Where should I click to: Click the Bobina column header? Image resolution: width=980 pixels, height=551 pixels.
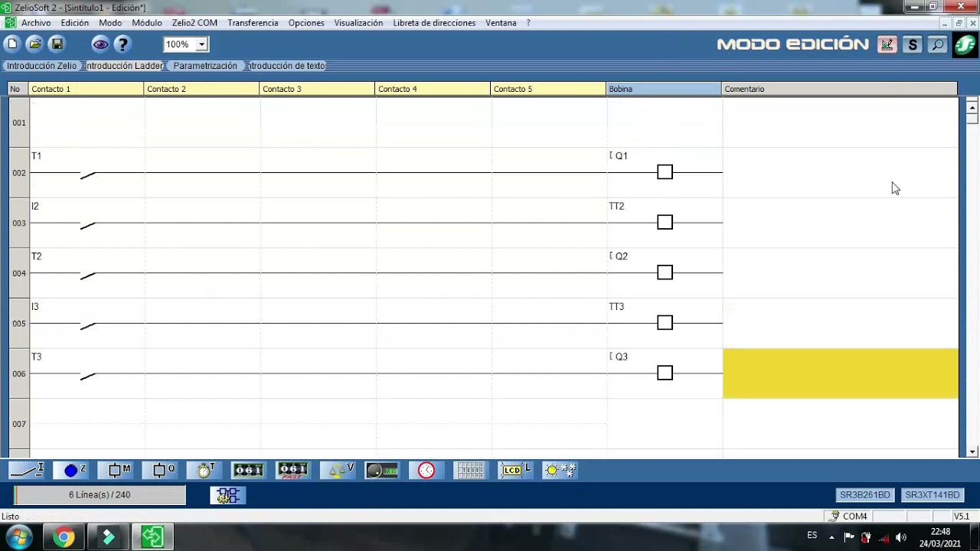664,89
